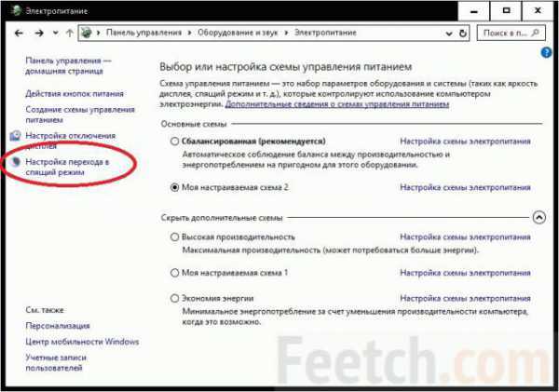Refresh the address bar location
559x392 pixels.
pyautogui.click(x=463, y=34)
